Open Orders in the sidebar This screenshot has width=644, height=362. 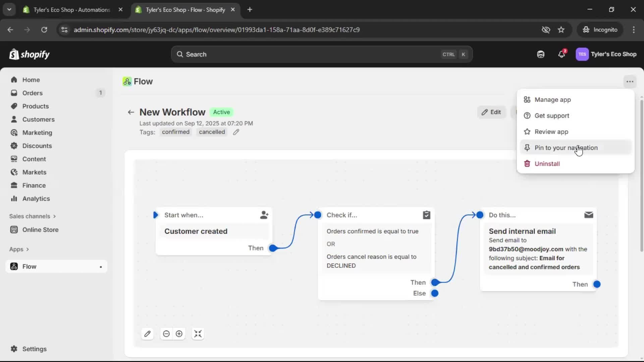32,93
